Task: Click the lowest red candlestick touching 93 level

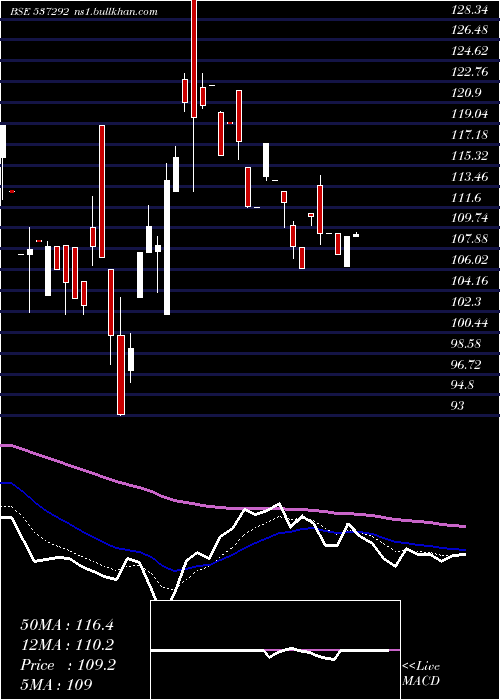Action: [x=121, y=375]
